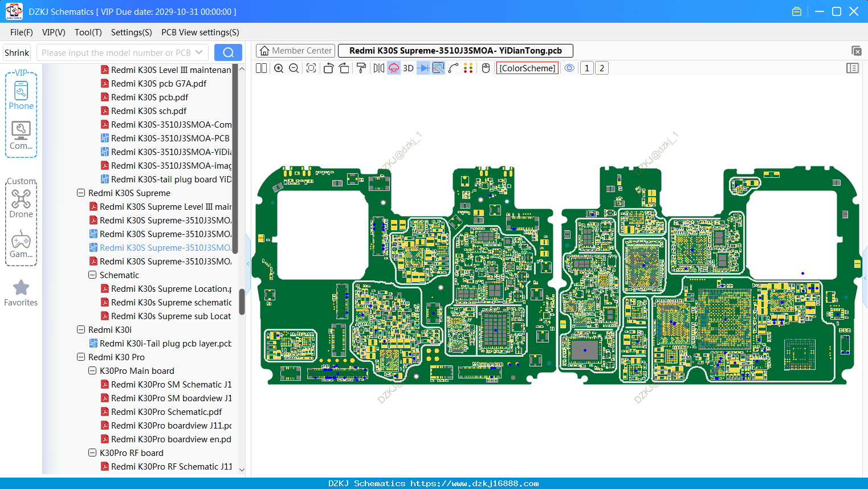Open Favorites star in sidebar
Screen dimensions: 868x489
coord(21,293)
